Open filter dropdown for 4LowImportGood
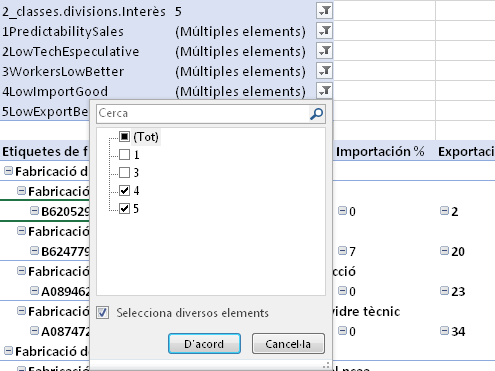Viewport: 495px width, 371px height. (x=324, y=91)
